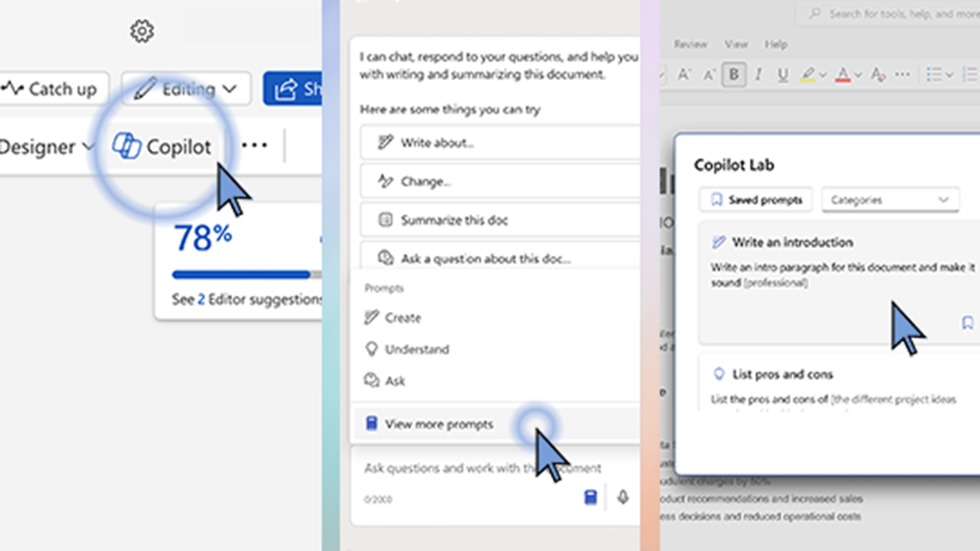Image resolution: width=980 pixels, height=551 pixels.
Task: Click the ellipsis next to the Copilot button
Action: 253,146
